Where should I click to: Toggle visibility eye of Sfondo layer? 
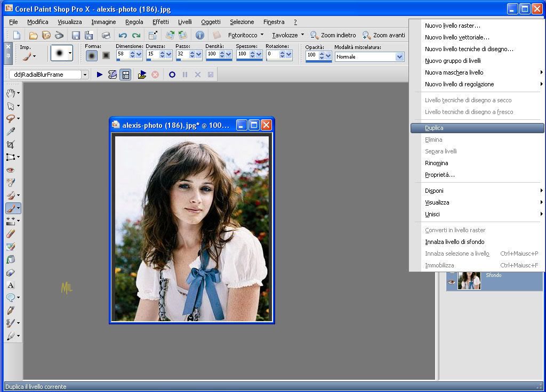coord(452,282)
